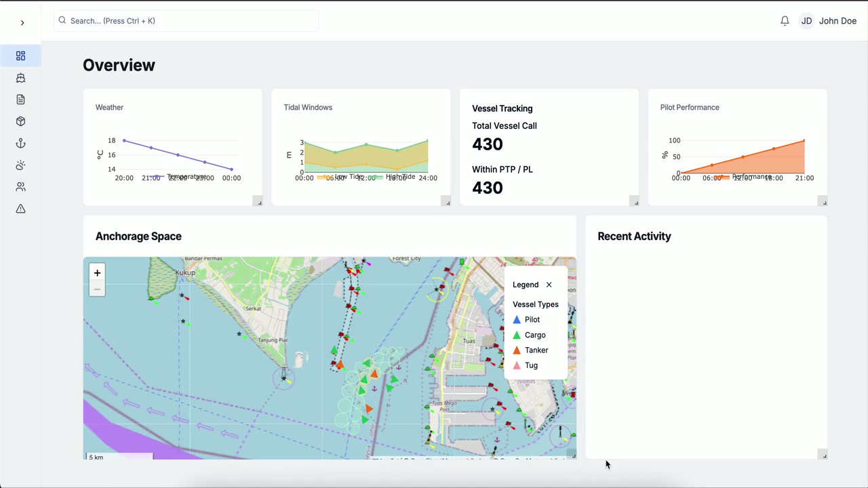Zoom out on the map
This screenshot has height=488, width=868.
[97, 289]
